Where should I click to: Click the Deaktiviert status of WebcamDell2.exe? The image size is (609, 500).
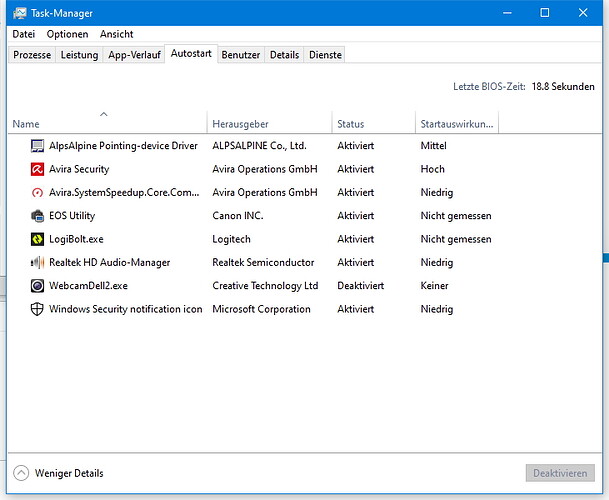[x=360, y=286]
